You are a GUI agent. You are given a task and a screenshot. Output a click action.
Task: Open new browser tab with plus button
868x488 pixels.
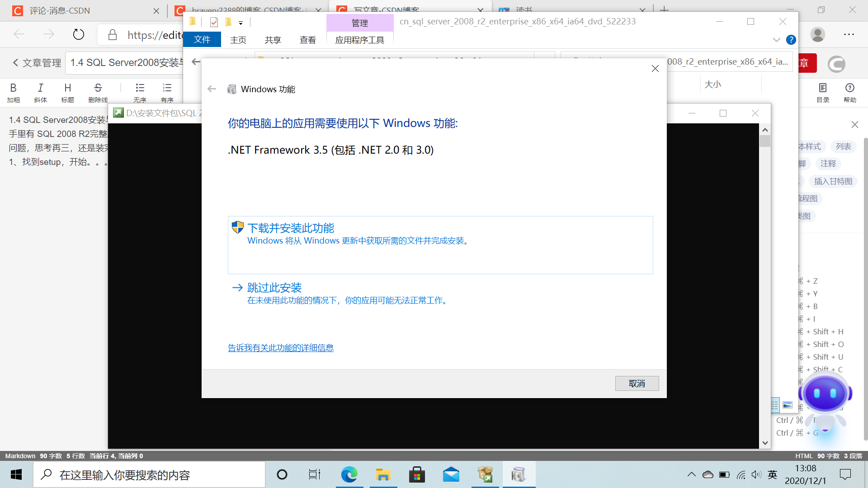(664, 9)
